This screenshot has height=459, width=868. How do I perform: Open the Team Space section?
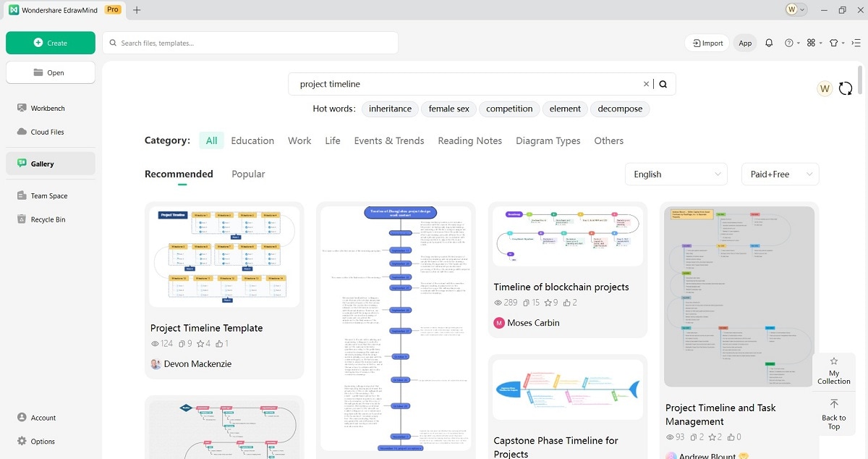click(48, 195)
